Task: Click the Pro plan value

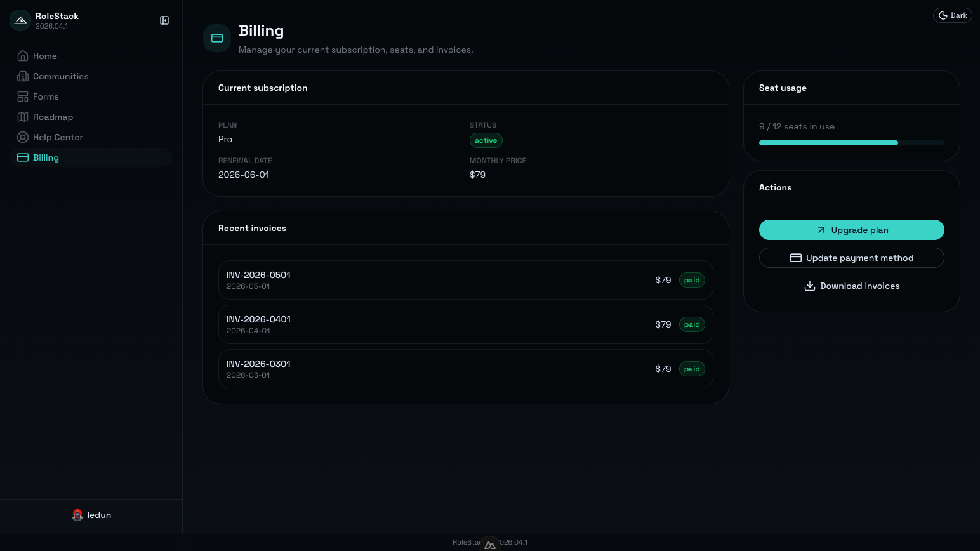Action: click(225, 139)
